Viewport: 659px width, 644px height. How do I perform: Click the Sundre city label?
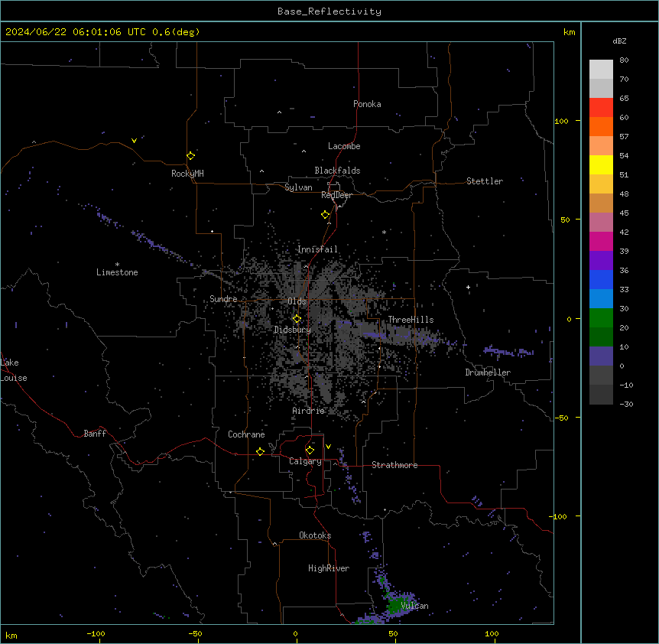click(x=223, y=299)
